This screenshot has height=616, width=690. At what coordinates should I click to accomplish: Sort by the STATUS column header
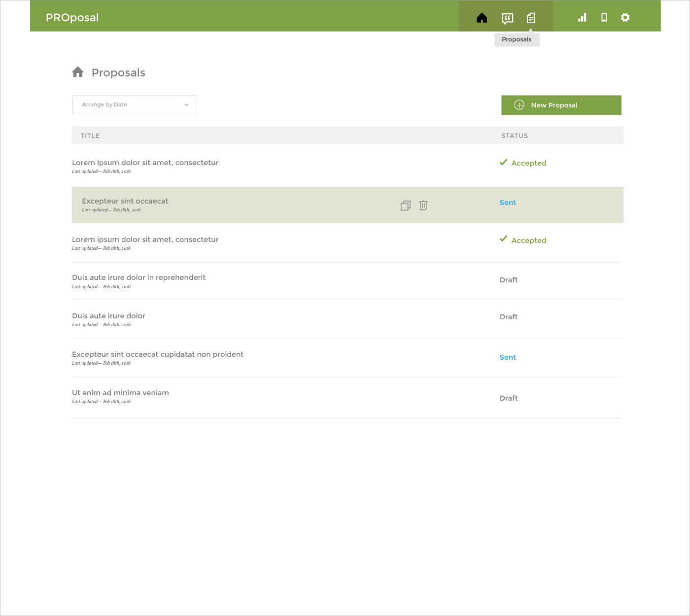click(514, 136)
